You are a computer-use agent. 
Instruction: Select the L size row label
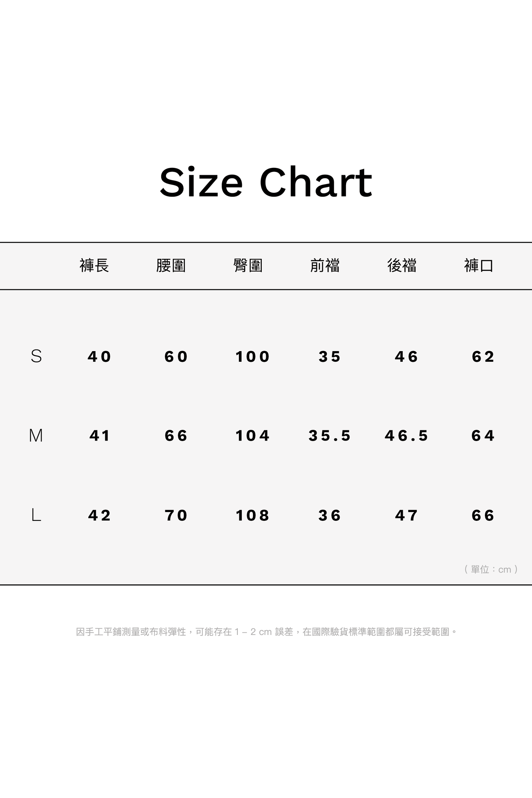[x=36, y=515]
